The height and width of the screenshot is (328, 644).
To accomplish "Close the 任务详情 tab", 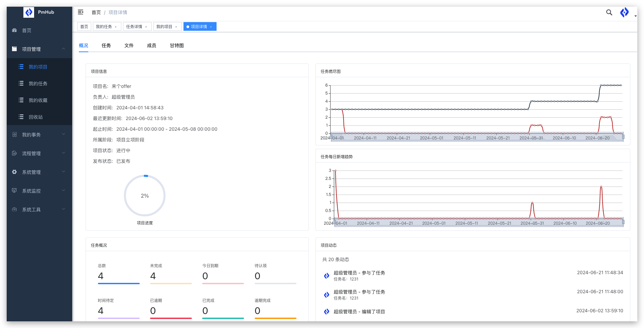I will (146, 27).
